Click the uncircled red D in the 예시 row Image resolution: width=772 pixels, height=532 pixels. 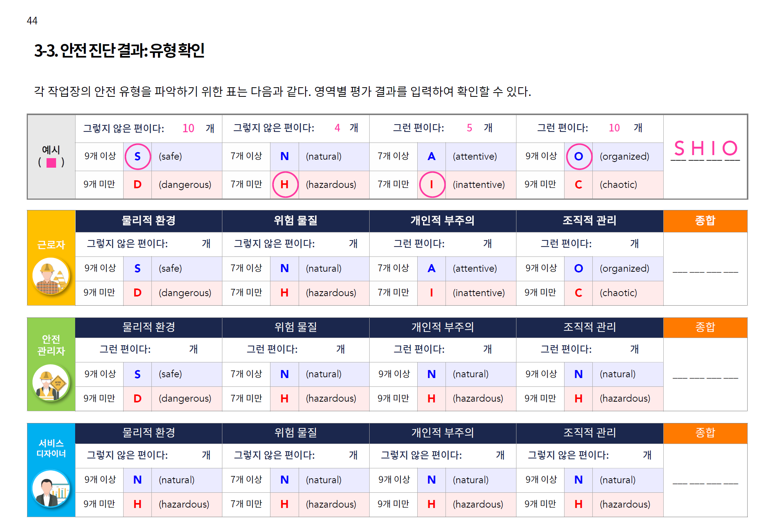(137, 184)
